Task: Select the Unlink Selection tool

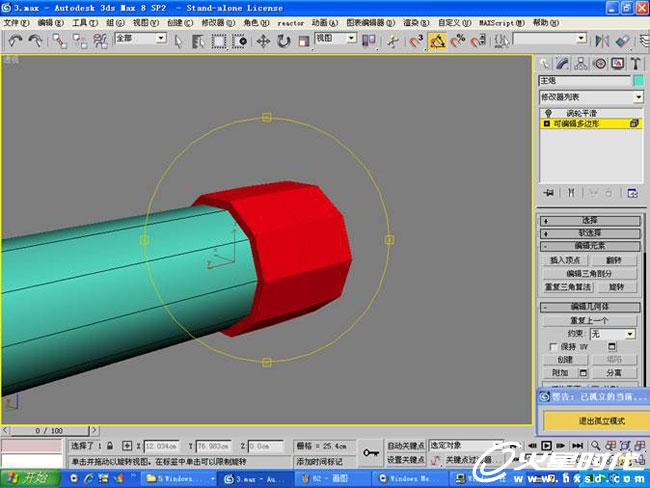Action: (80, 41)
